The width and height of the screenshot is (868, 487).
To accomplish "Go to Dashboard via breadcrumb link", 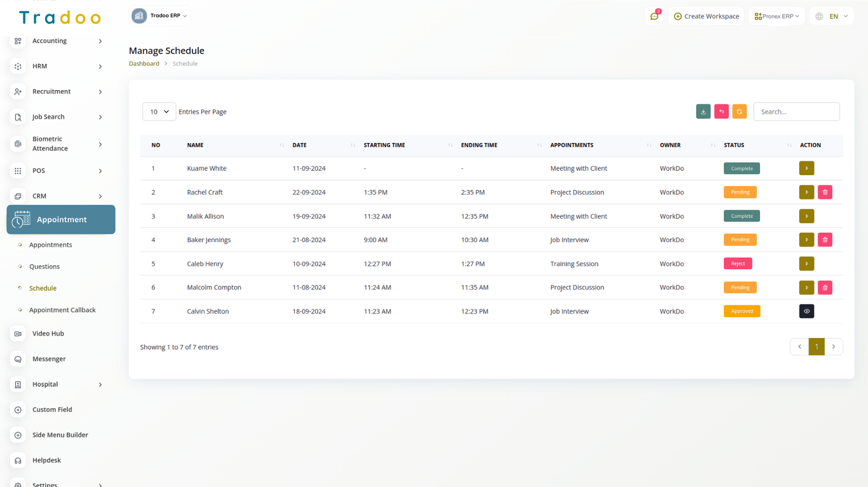I will 144,64.
